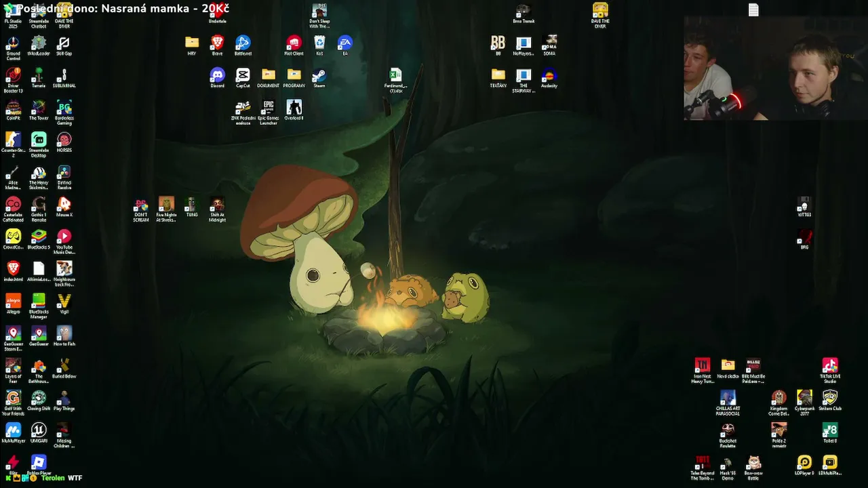Click the DON'T SCREAM game icon
Viewport: 868px width, 488px height.
pyautogui.click(x=140, y=210)
